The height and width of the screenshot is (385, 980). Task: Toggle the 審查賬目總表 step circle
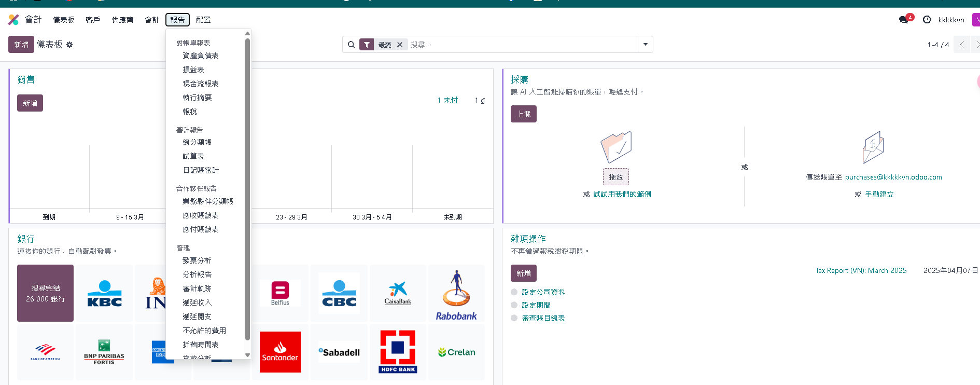click(x=514, y=318)
